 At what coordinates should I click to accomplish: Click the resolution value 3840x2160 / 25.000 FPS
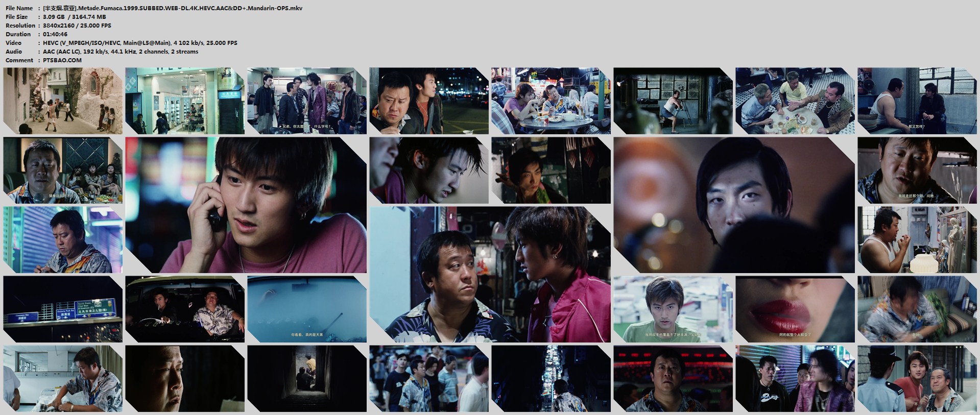(x=77, y=26)
